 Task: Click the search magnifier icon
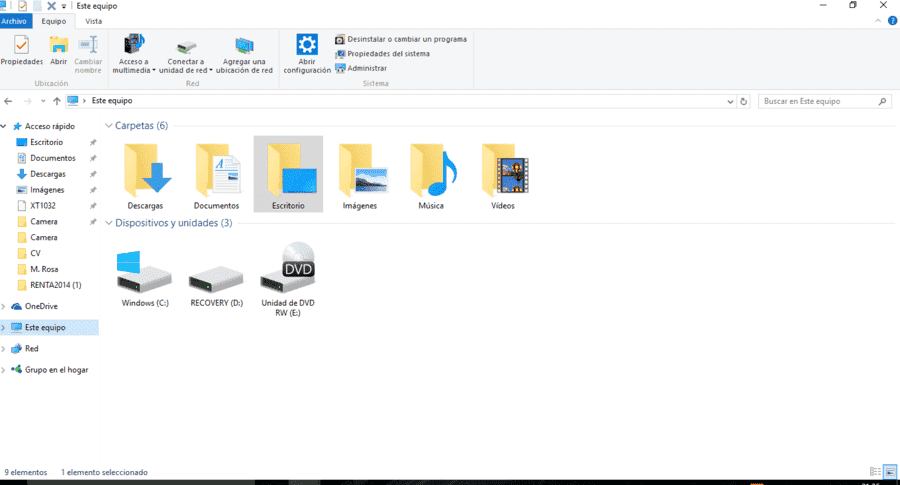click(882, 101)
